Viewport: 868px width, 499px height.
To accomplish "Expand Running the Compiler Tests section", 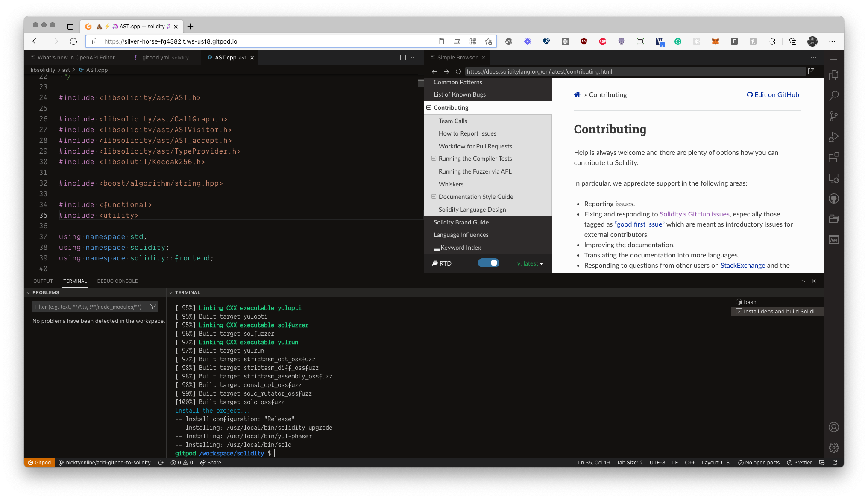I will coord(434,159).
